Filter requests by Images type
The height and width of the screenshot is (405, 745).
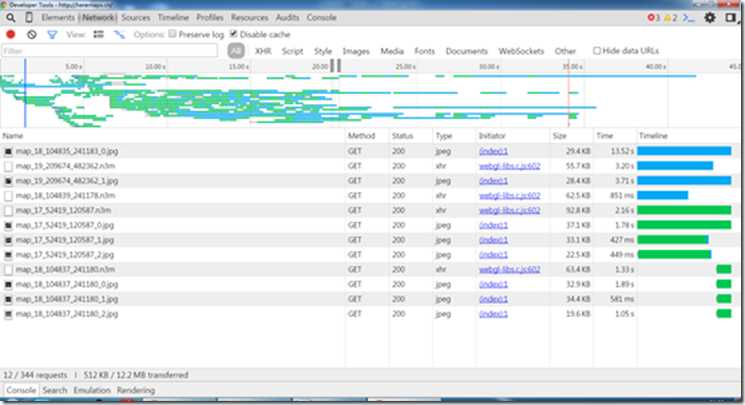point(356,51)
